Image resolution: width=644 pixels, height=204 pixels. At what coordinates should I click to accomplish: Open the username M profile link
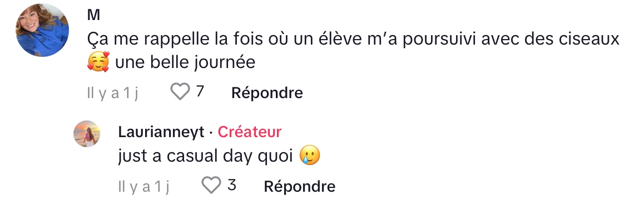[93, 15]
